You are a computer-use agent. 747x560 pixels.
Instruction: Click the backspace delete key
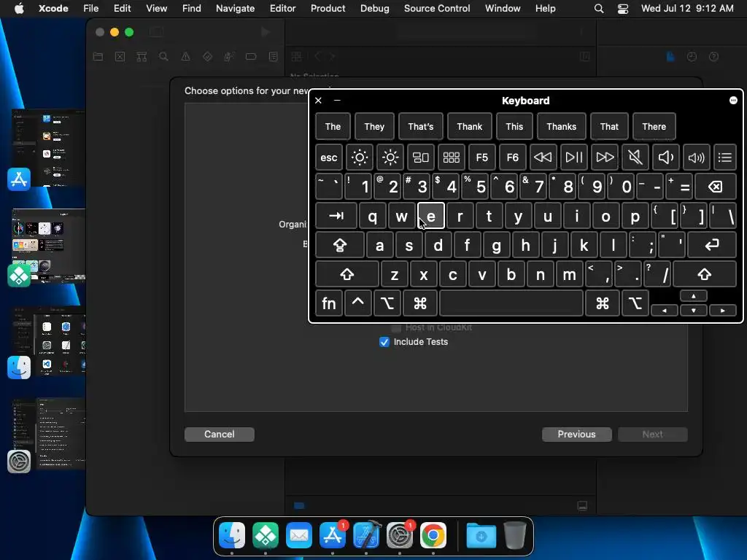(716, 187)
